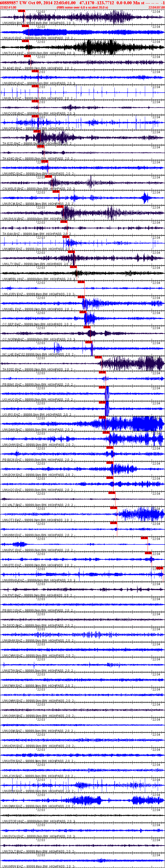Select the UW.MBW EHZ station label
Screen dimensions: 165x868
click(37, 249)
